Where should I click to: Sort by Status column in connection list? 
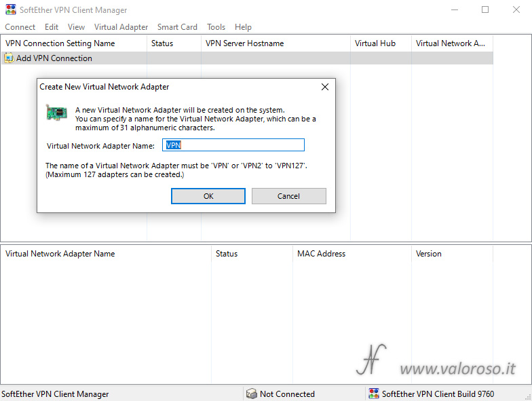pos(174,43)
